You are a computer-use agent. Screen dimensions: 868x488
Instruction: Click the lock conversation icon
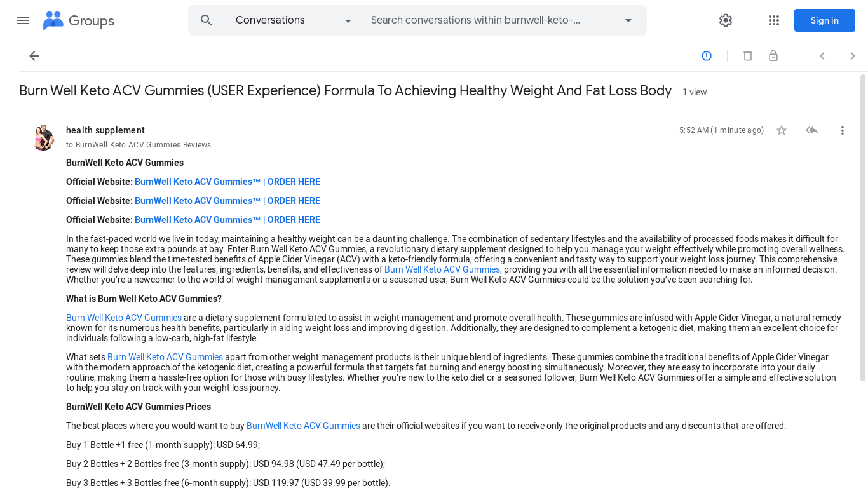(x=773, y=56)
